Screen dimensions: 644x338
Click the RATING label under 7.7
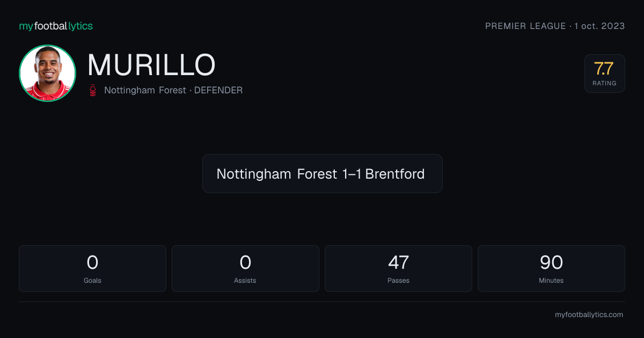click(x=604, y=83)
